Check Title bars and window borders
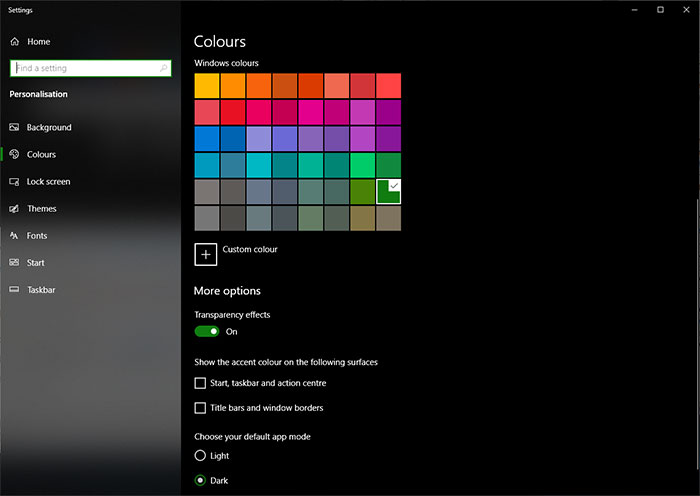This screenshot has height=496, width=700. pyautogui.click(x=200, y=408)
